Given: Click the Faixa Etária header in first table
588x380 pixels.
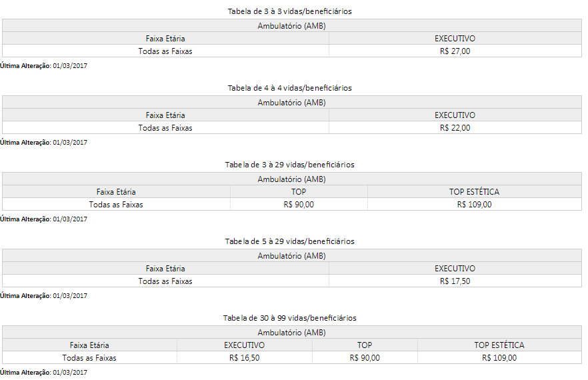Looking at the screenshot, I should point(165,38).
